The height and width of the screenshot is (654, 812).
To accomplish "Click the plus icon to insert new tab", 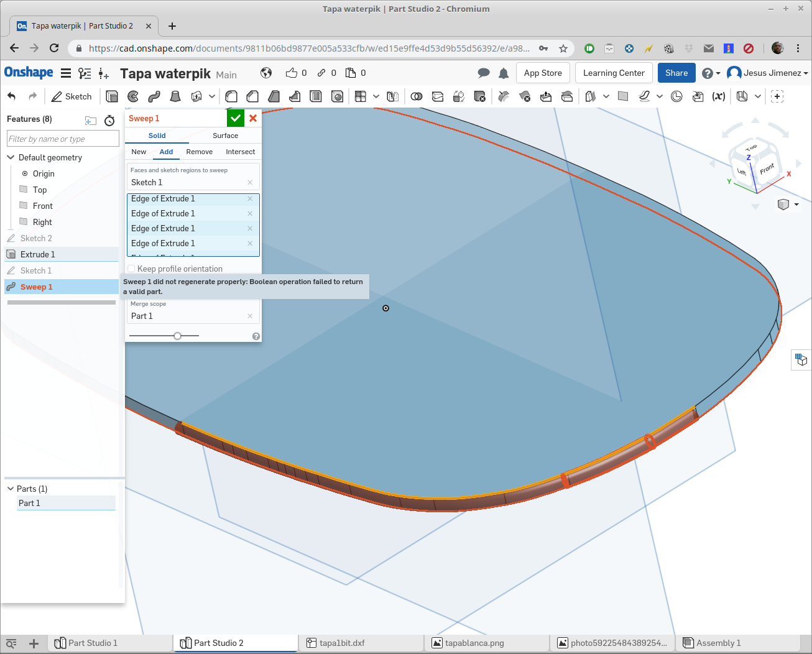I will click(34, 643).
